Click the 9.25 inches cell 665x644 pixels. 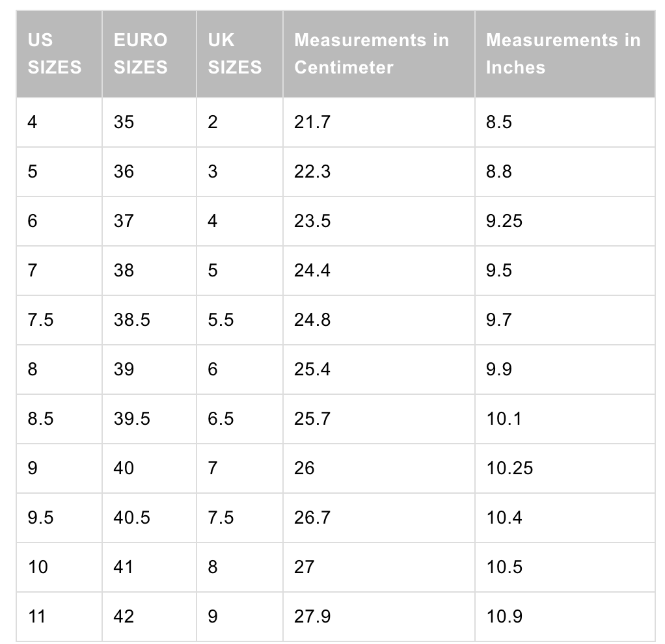click(x=504, y=221)
